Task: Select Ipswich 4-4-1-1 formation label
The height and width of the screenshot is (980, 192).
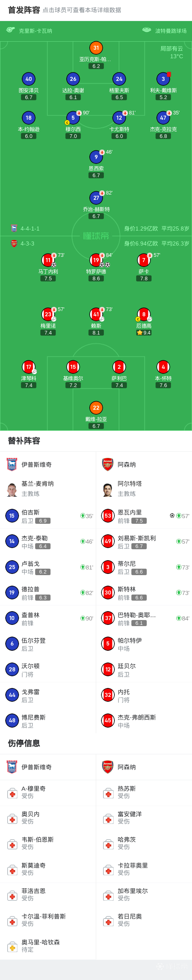Action: (30, 229)
